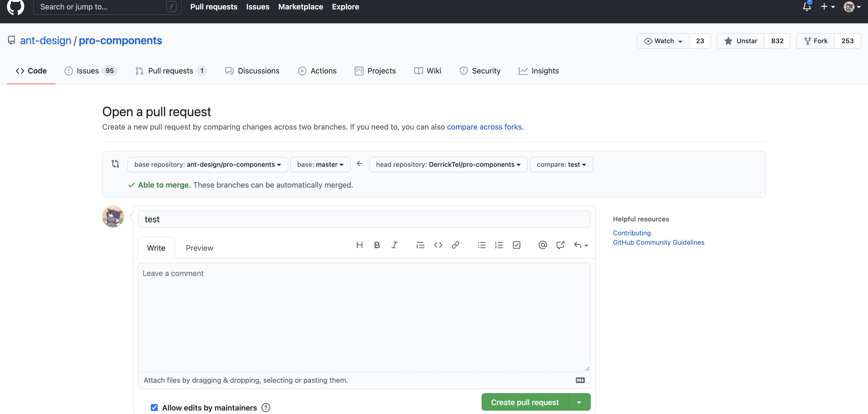868x414 pixels.
Task: Insert a heading with H icon
Action: (x=359, y=245)
